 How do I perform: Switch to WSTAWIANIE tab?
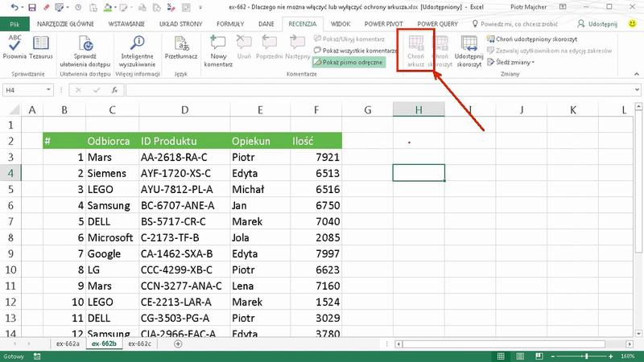pos(126,24)
